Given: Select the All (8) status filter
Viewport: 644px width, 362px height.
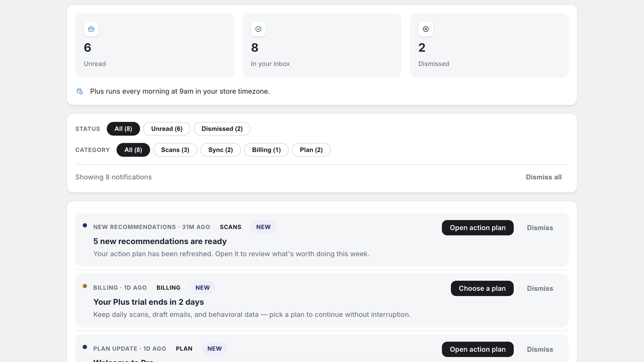Looking at the screenshot, I should coord(123,129).
